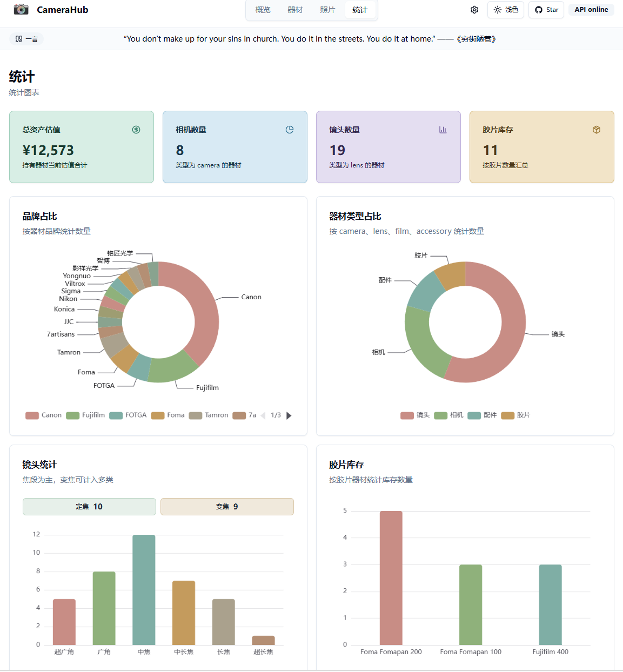Select the 变焦 9 filter button
The width and height of the screenshot is (623, 672).
coord(227,507)
